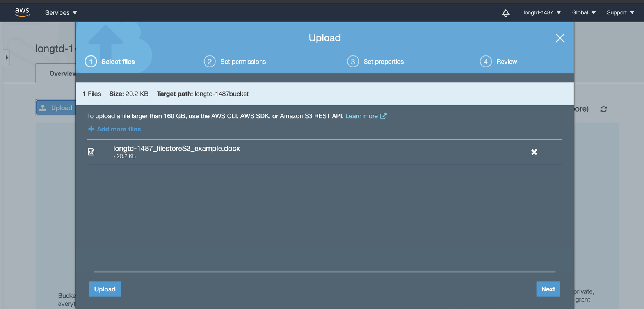Click the Word document file icon
The image size is (644, 309).
click(91, 152)
